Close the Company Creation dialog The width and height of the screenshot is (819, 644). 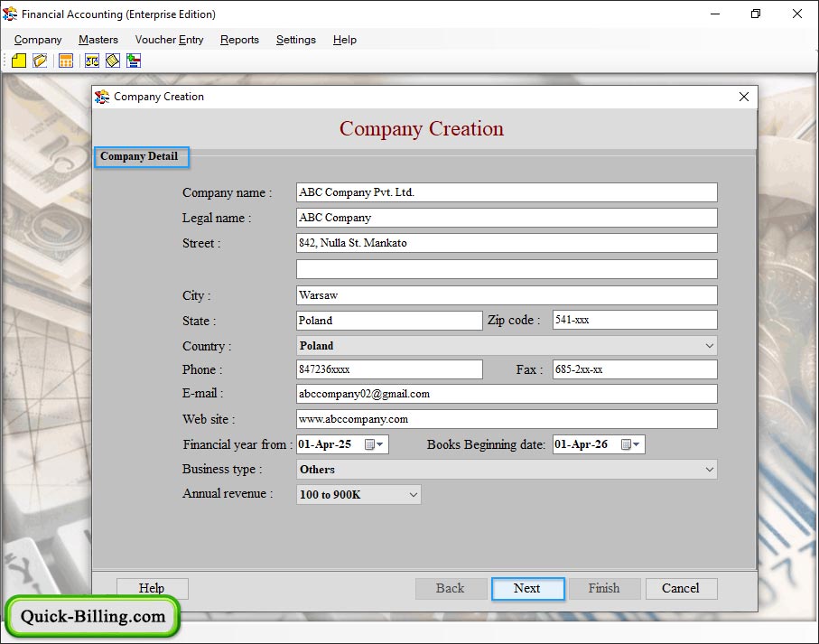click(x=744, y=97)
